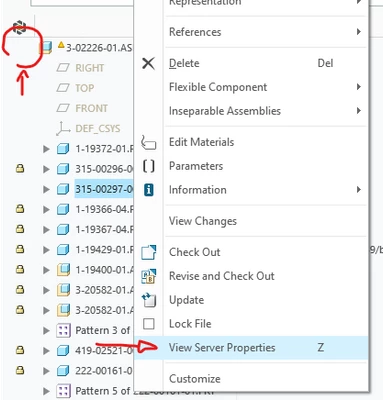Click the Check Out icon

148,252
